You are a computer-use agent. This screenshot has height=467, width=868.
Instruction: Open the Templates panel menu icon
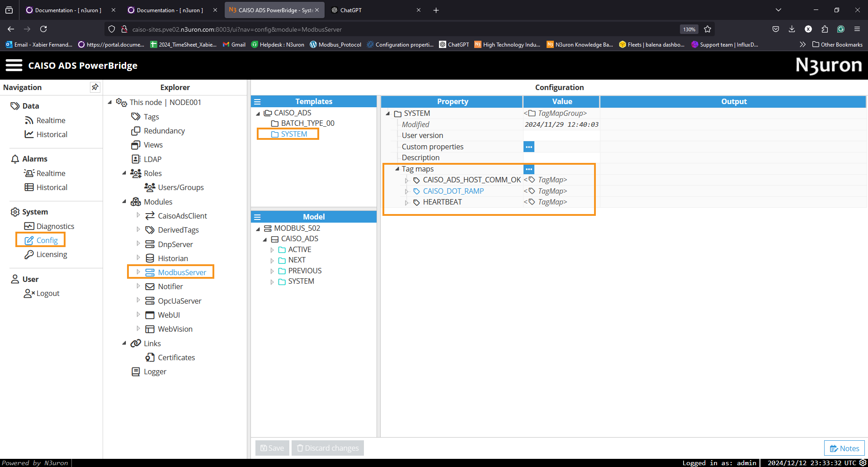[x=257, y=102]
